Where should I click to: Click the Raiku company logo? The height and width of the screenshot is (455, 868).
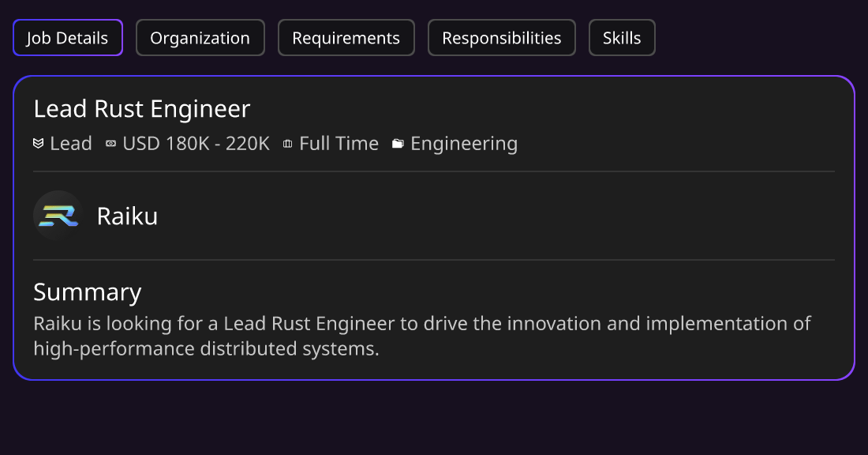tap(58, 216)
